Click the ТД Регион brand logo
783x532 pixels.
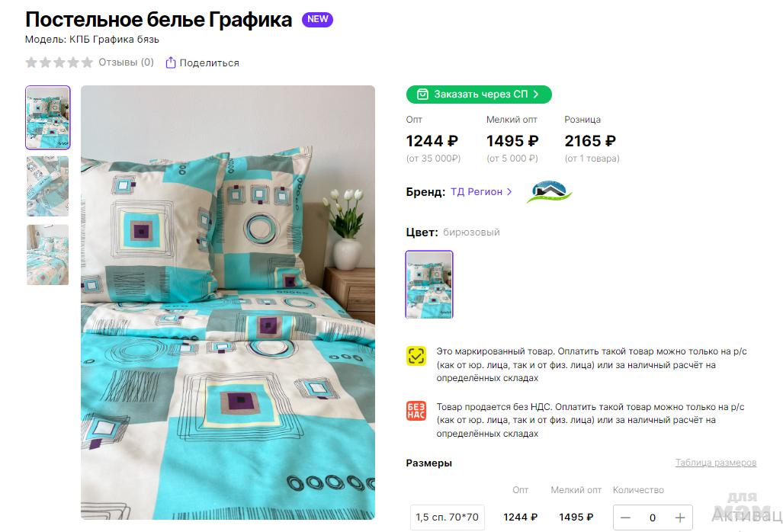[x=549, y=192]
